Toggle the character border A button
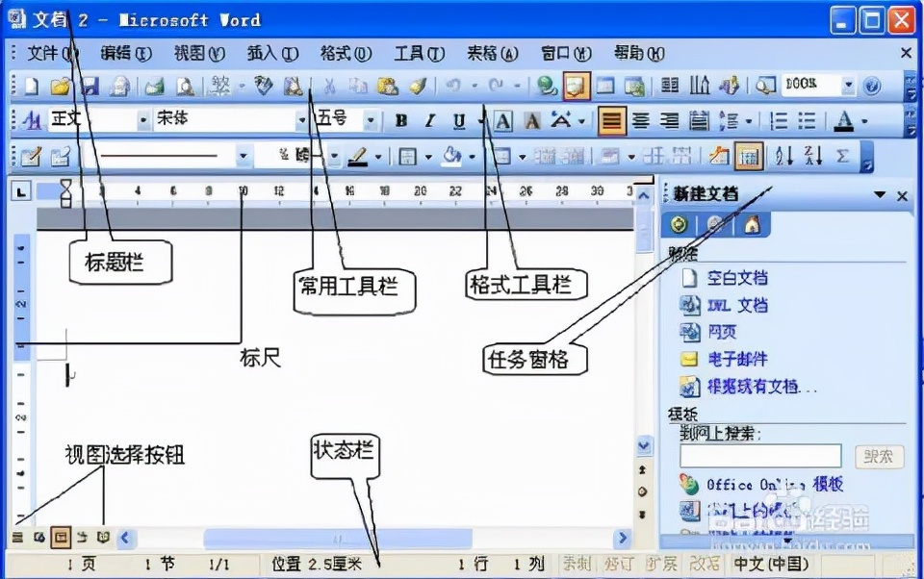 (x=502, y=121)
